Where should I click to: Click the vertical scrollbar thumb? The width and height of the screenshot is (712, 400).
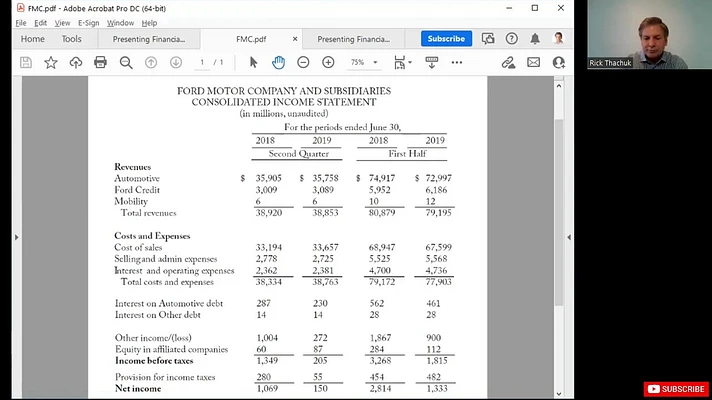pos(559,212)
